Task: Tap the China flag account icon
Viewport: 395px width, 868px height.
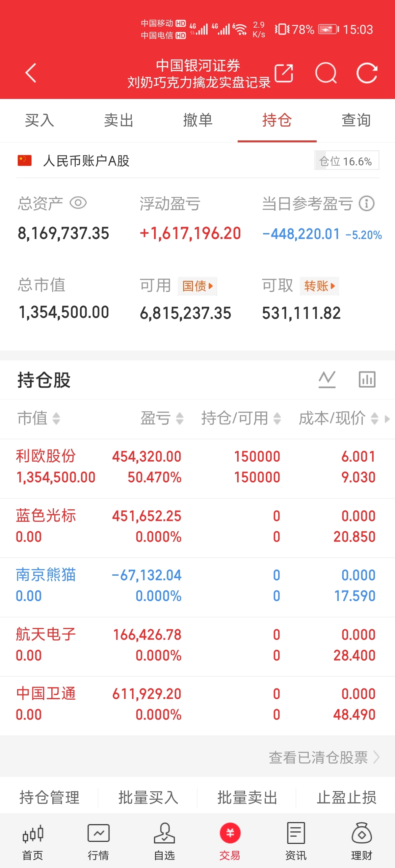Action: (25, 160)
